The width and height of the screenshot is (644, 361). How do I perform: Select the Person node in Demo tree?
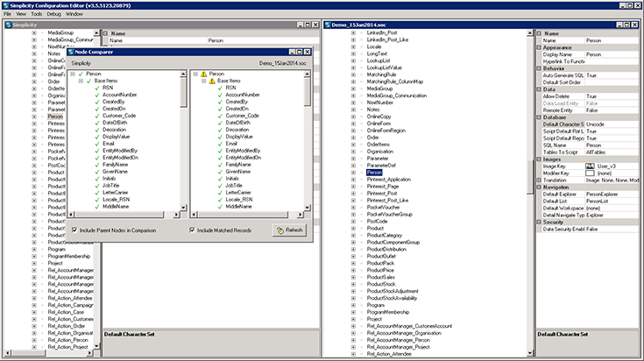coord(374,173)
